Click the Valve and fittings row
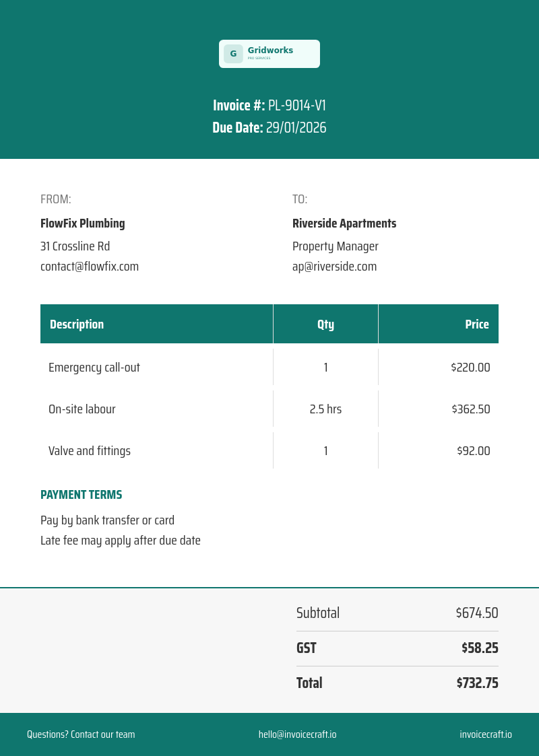The width and height of the screenshot is (539, 756). pyautogui.click(x=269, y=450)
